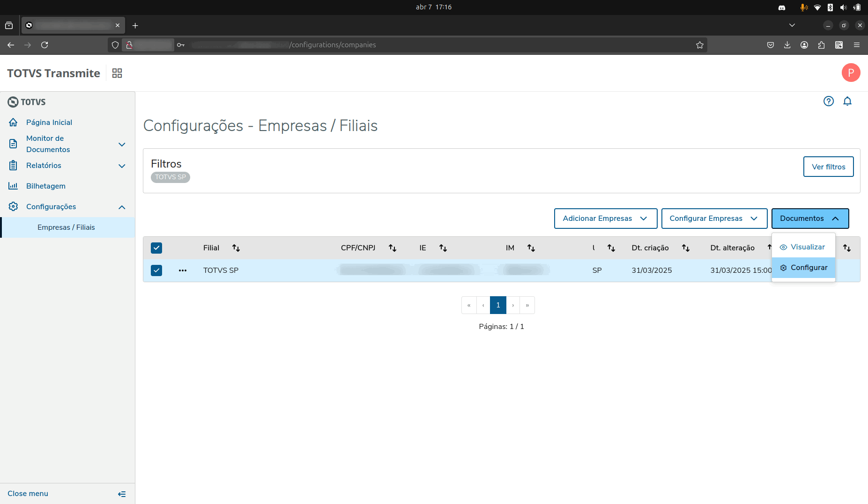Open the volume speaker tray icon
The image size is (868, 504).
pos(843,7)
